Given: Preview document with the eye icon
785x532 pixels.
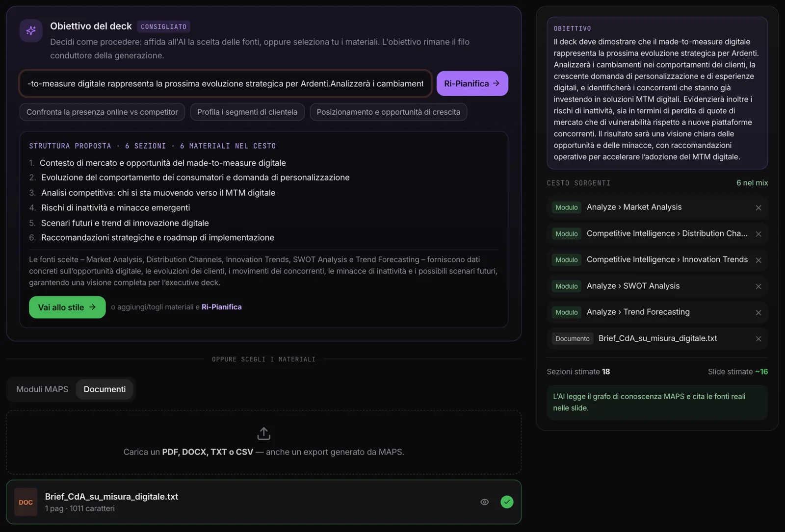Looking at the screenshot, I should tap(484, 502).
